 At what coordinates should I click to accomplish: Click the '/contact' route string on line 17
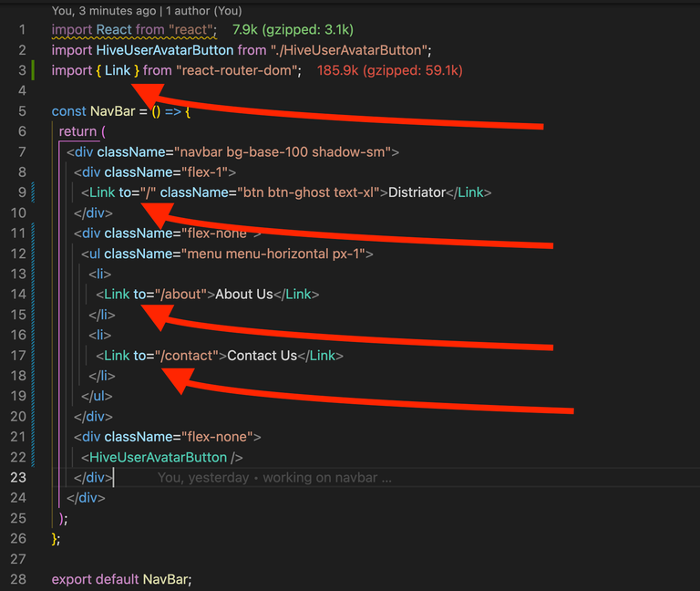[187, 356]
